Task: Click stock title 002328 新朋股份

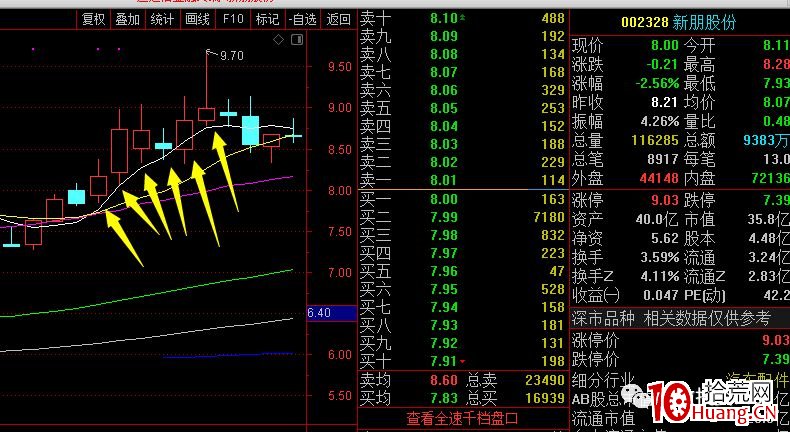Action: point(679,23)
